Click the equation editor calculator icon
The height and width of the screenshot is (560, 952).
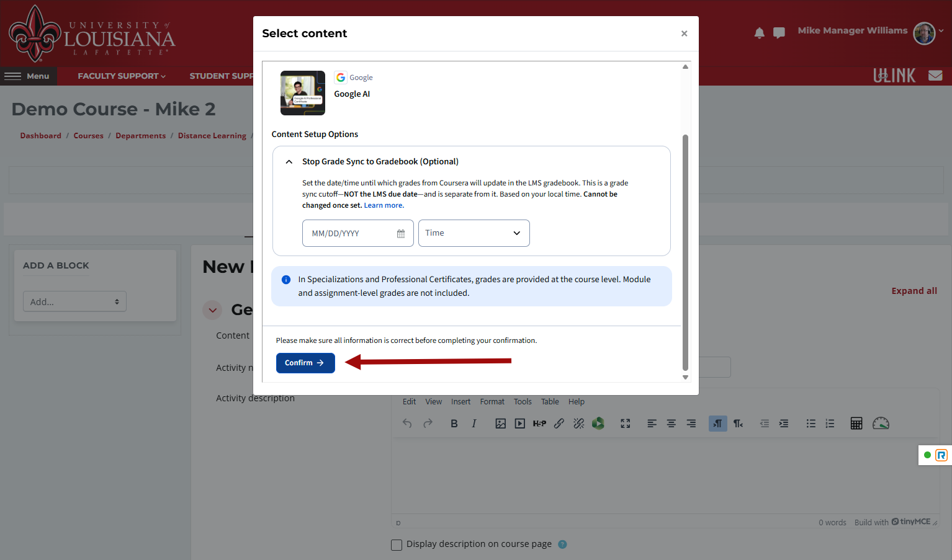[x=856, y=424]
